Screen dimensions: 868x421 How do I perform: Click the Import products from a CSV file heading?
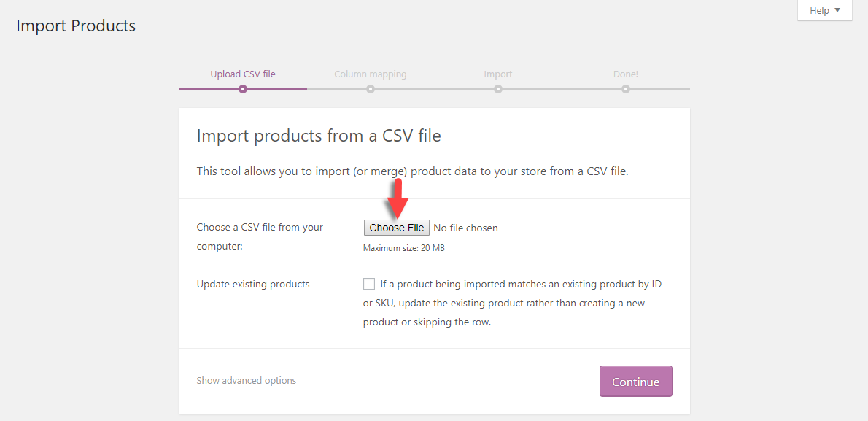(319, 136)
